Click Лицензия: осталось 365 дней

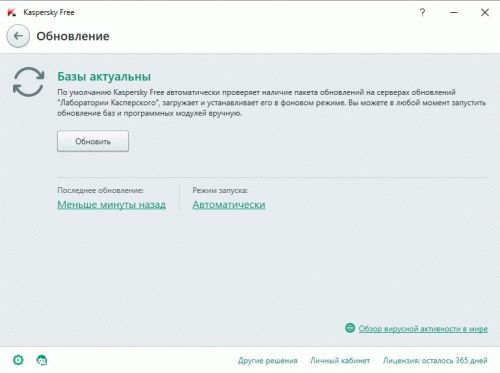(x=435, y=361)
